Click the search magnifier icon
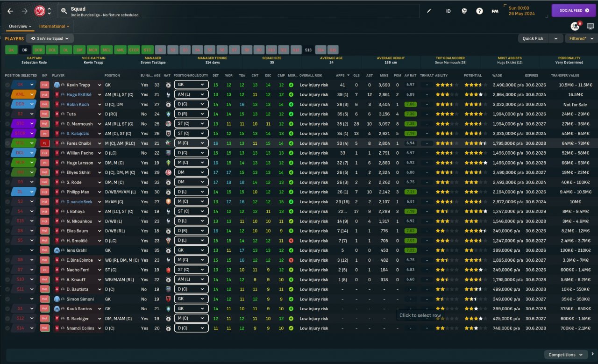Image resolution: width=598 pixels, height=364 pixels. pyautogui.click(x=64, y=11)
